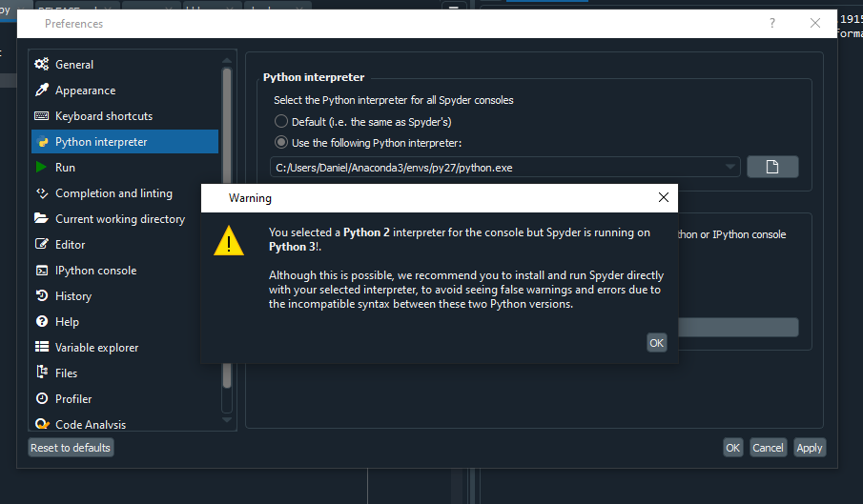
Task: Open the Run preferences section
Action: (125, 167)
